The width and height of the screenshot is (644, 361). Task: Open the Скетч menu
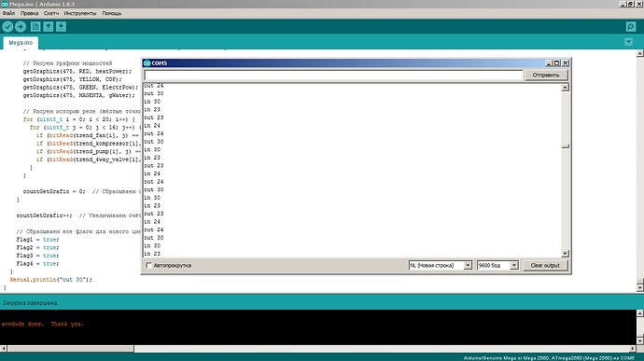(51, 13)
